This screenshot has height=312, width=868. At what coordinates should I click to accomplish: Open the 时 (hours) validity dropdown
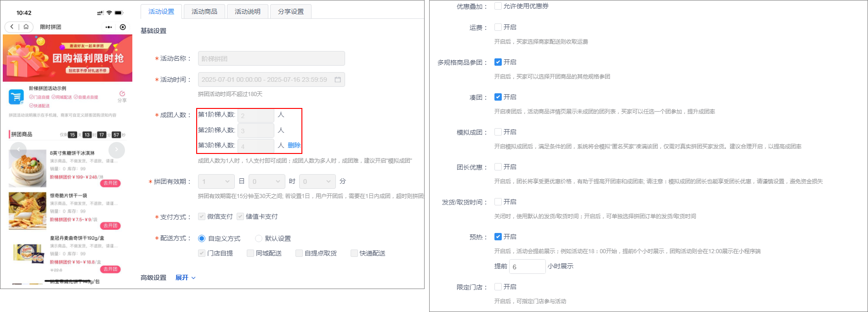pos(267,182)
